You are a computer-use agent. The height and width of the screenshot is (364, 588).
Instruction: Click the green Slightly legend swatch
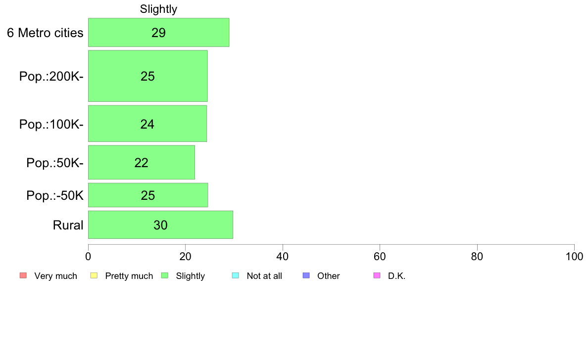coord(165,275)
